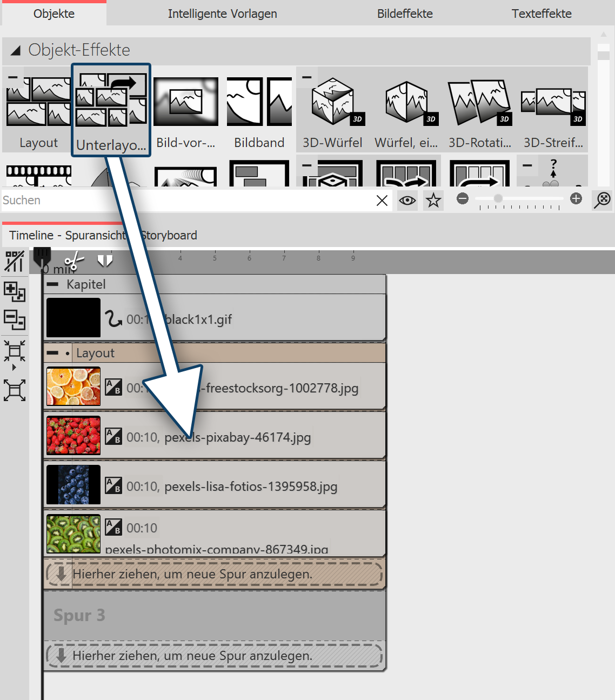Select the Bild-vor-Bild effect
Screen dimensions: 615x700
[186, 103]
